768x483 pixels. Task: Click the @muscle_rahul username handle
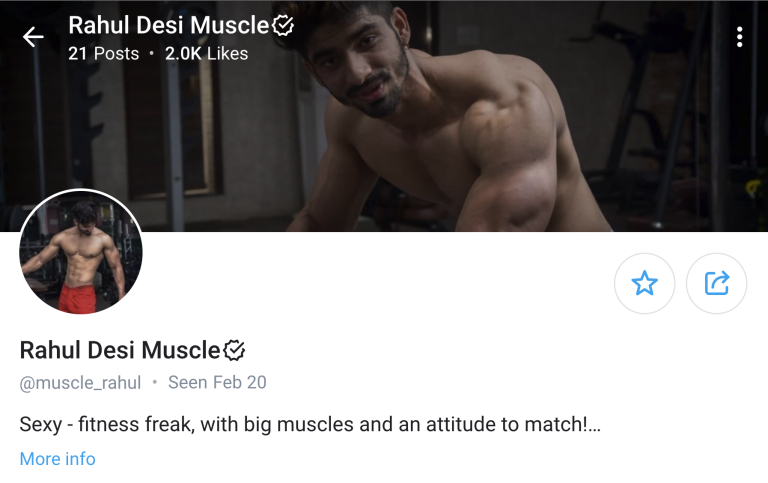pos(80,383)
